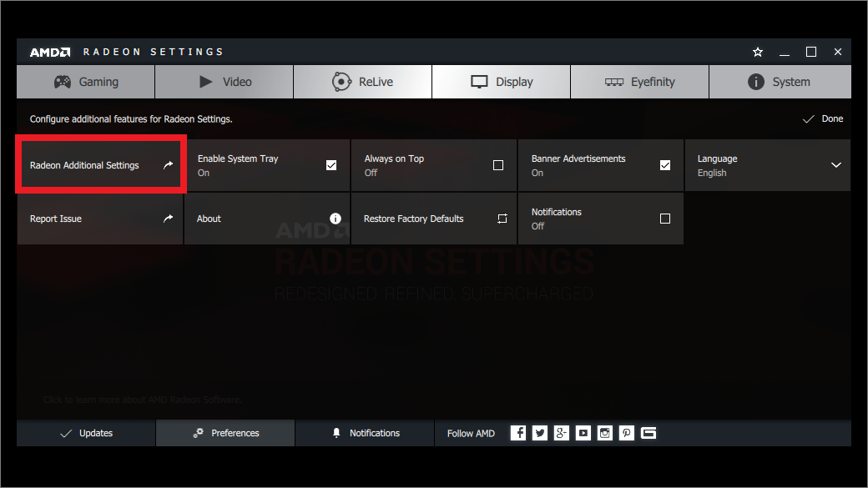The width and height of the screenshot is (868, 488).
Task: Switch to the Eyefinity tab
Action: tap(639, 82)
